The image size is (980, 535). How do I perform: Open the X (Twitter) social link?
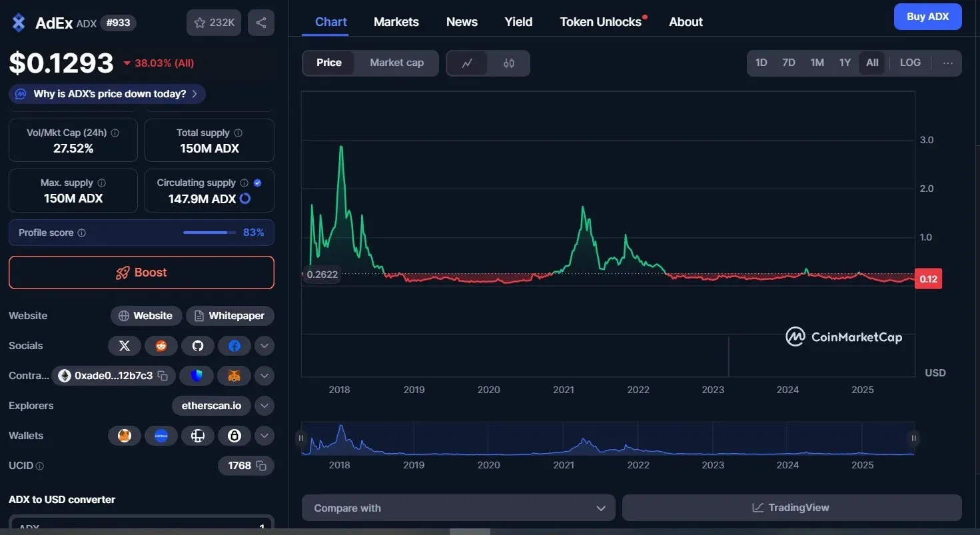[x=125, y=346]
